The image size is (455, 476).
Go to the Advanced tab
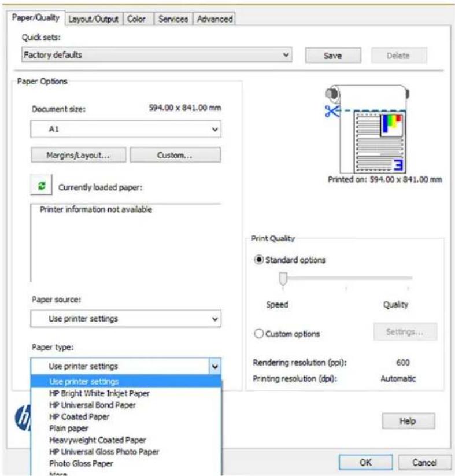coord(214,19)
